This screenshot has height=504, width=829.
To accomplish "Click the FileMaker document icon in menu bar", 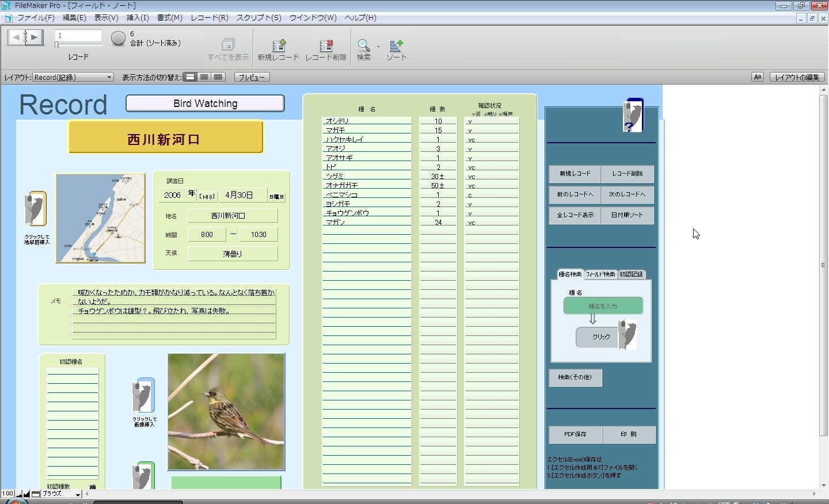I will coord(8,18).
